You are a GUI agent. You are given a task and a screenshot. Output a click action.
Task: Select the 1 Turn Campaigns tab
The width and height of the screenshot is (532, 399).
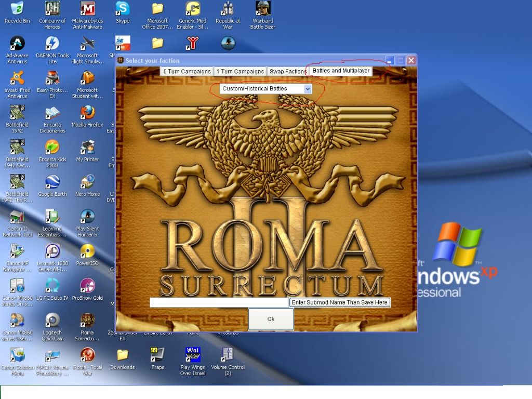[240, 72]
